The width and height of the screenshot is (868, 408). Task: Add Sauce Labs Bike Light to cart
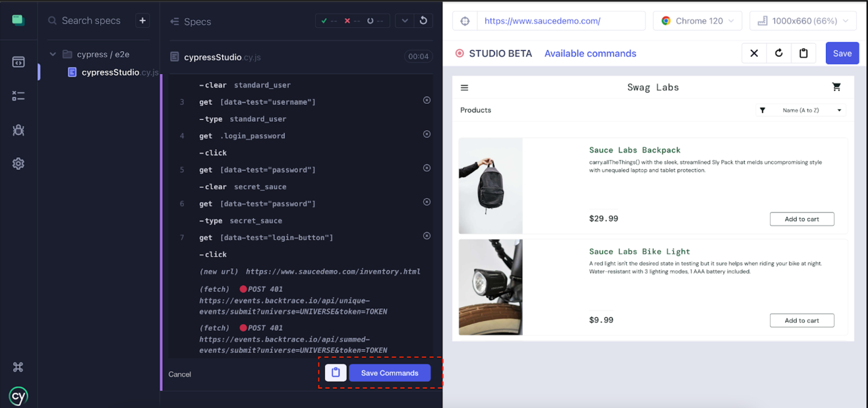click(x=802, y=321)
